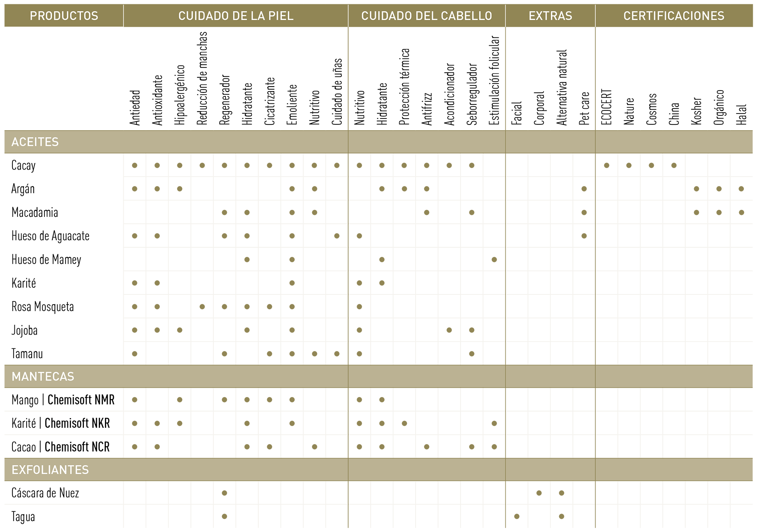Click the PRODUCTOS column header
Screen dimensions: 759x532
[64, 16]
